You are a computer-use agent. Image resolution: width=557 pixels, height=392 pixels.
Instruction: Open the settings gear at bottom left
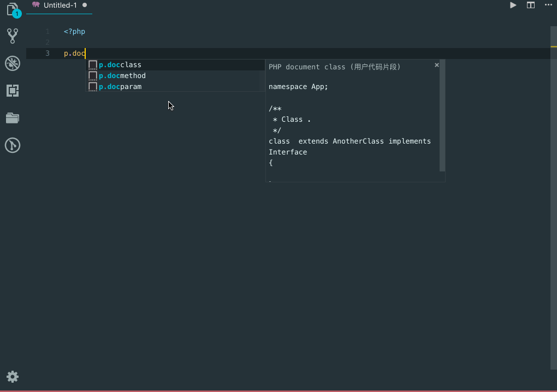(x=12, y=377)
